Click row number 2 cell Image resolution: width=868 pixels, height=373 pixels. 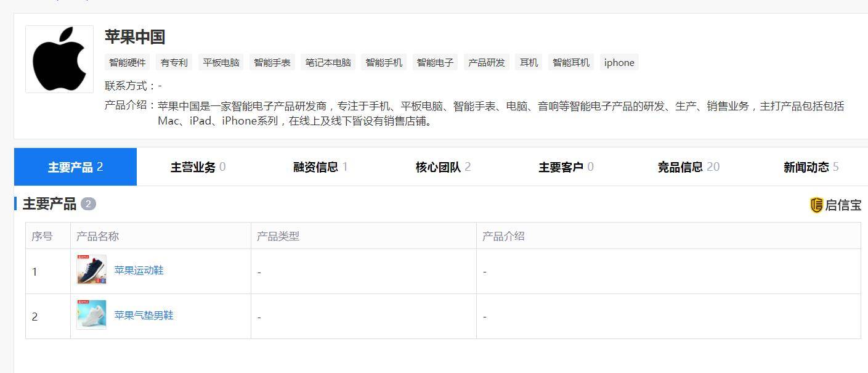[x=48, y=316]
